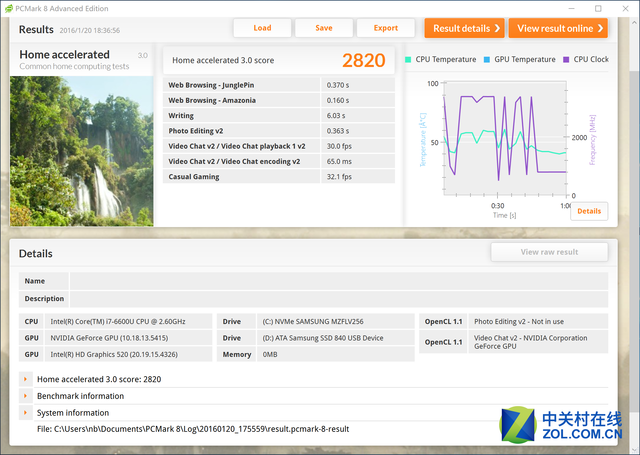The image size is (640, 455).
Task: Click the performance line chart
Action: 505,139
